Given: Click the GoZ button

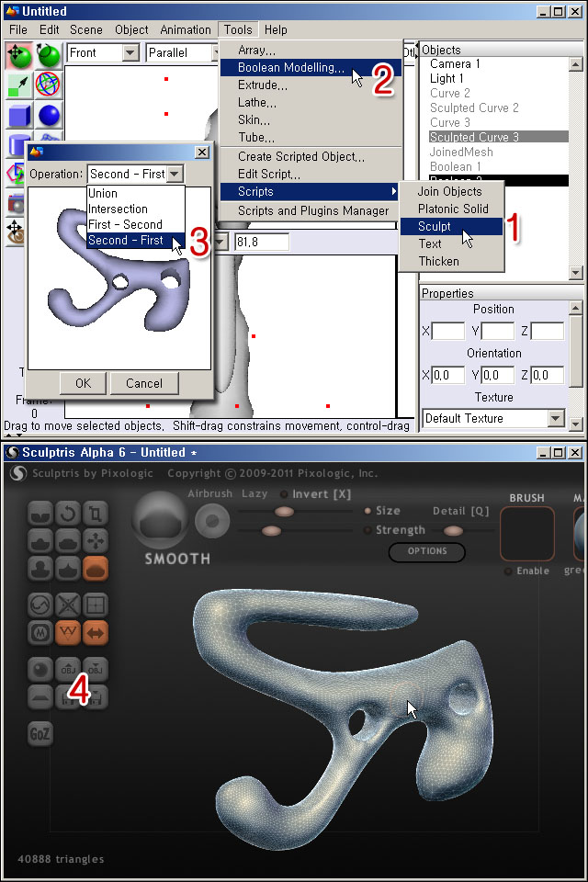Looking at the screenshot, I should click(x=40, y=733).
